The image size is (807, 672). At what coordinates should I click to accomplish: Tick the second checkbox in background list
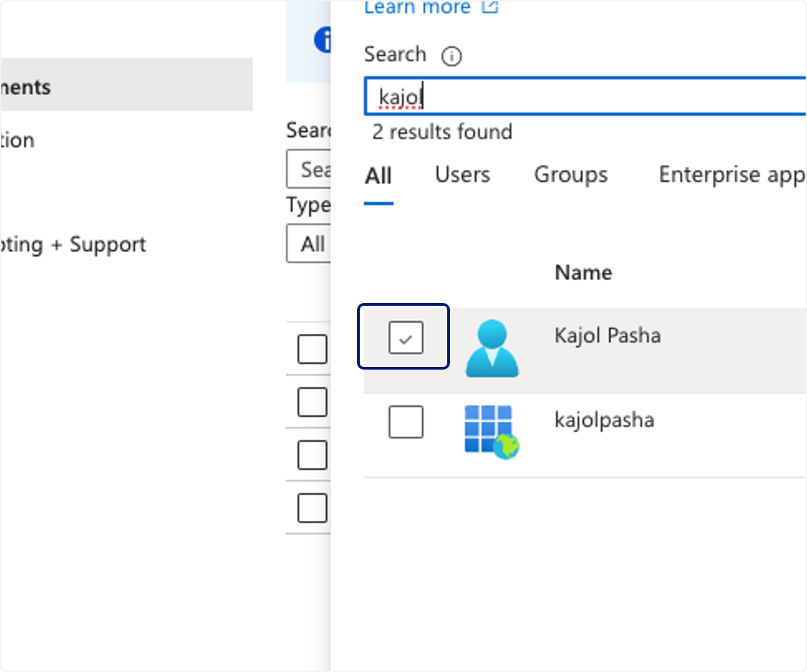pos(312,403)
